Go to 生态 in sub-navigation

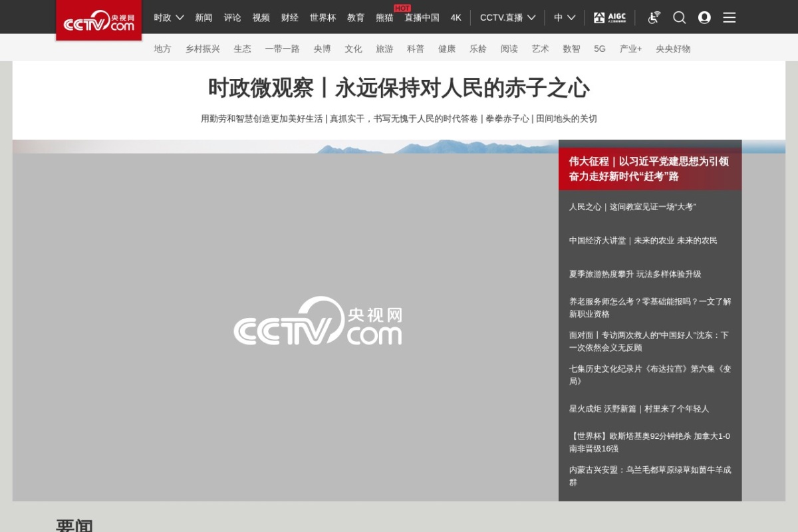(242, 49)
